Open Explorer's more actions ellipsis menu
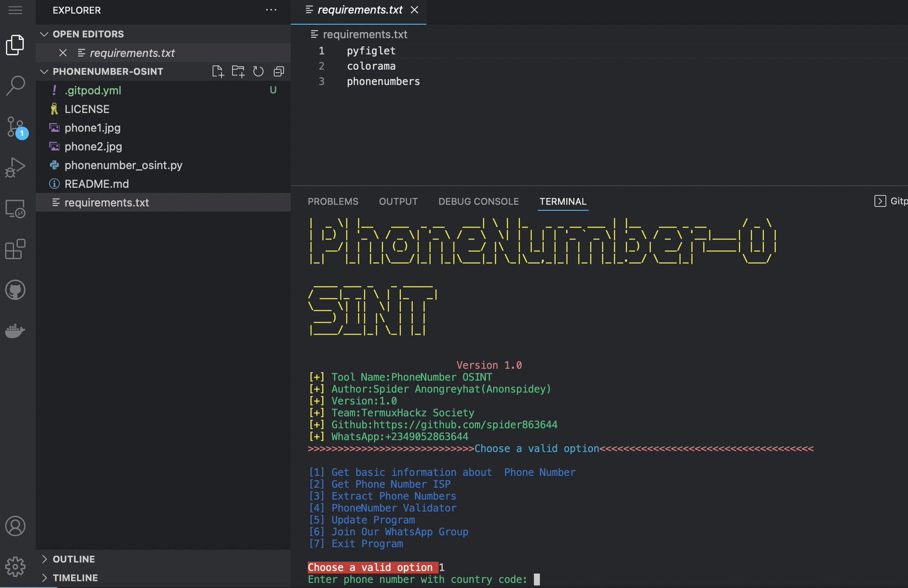The image size is (908, 588). click(x=271, y=10)
